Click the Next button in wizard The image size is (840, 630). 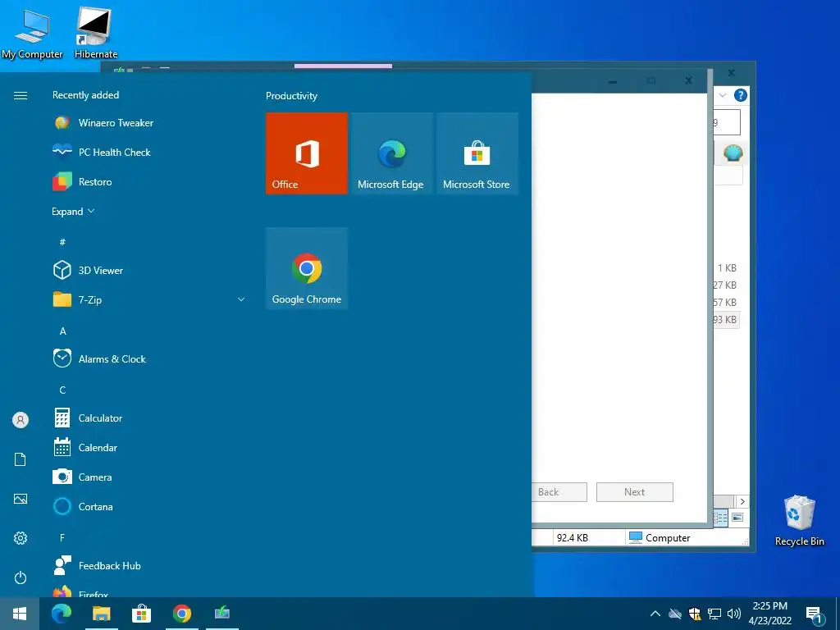pos(634,492)
